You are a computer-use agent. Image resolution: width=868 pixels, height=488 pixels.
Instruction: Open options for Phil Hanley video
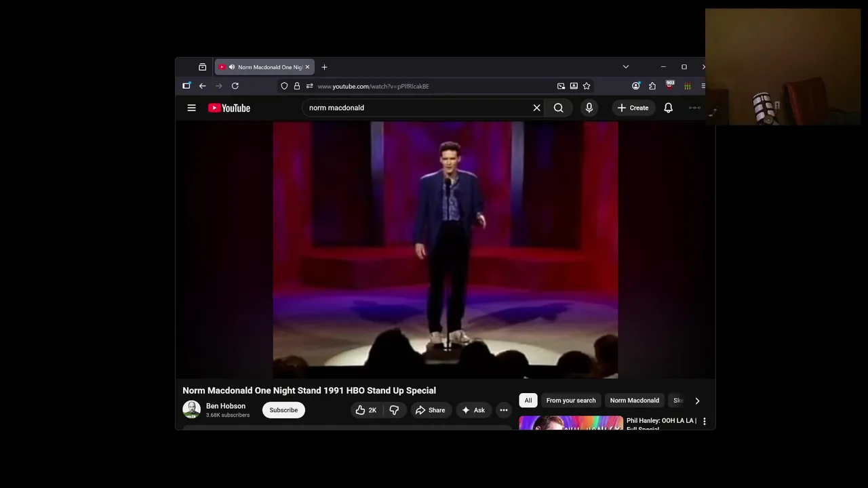pos(704,422)
